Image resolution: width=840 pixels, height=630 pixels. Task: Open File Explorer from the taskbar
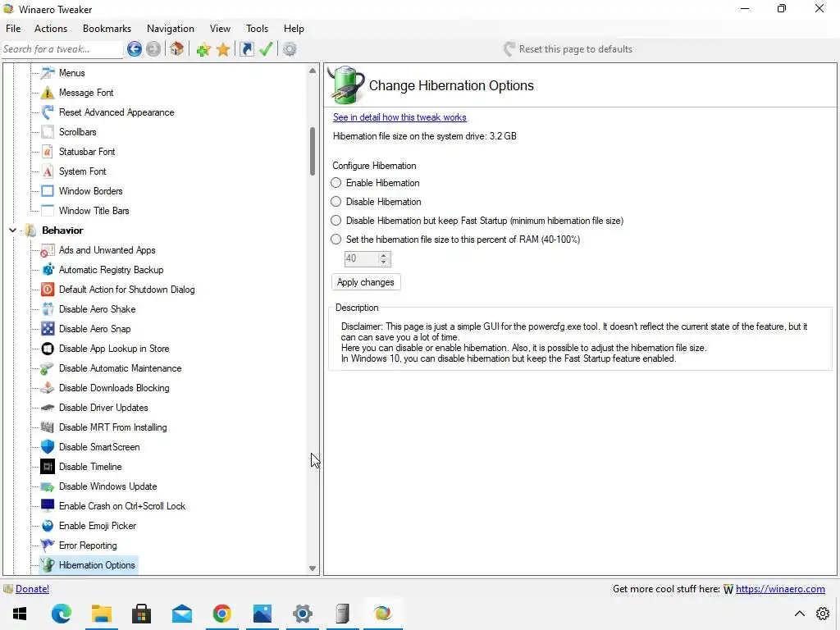click(101, 614)
